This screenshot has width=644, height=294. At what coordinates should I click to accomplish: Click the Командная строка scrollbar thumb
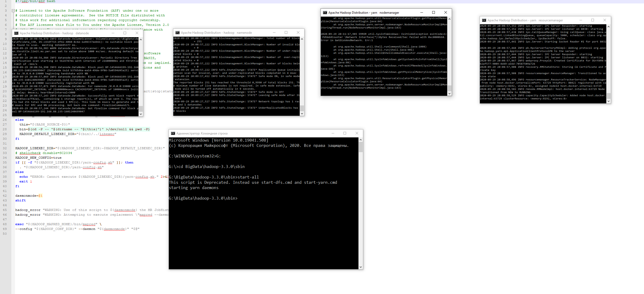pos(361,147)
